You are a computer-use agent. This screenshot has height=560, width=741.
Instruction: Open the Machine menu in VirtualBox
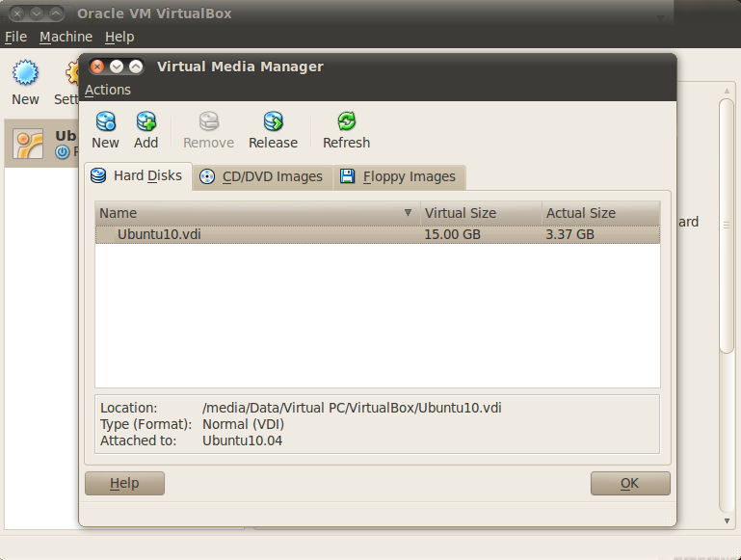(x=66, y=37)
